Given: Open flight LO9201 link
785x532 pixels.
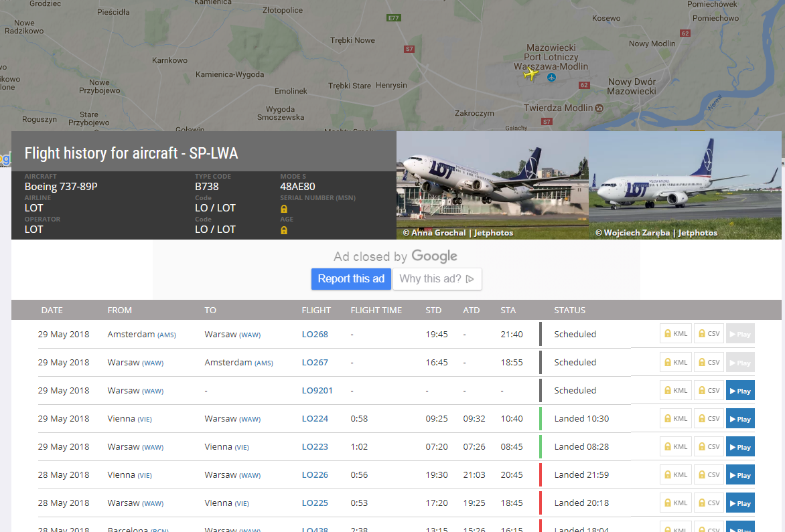Looking at the screenshot, I should tap(317, 390).
